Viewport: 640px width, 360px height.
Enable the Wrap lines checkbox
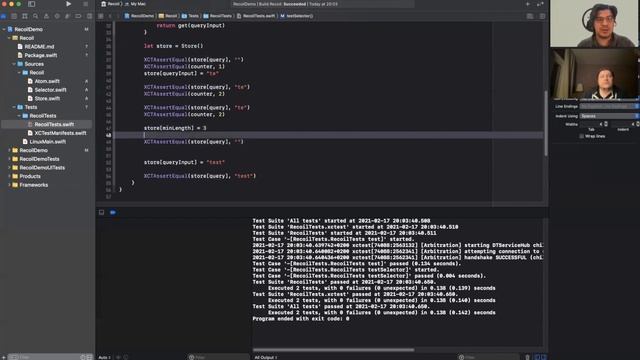[582, 136]
